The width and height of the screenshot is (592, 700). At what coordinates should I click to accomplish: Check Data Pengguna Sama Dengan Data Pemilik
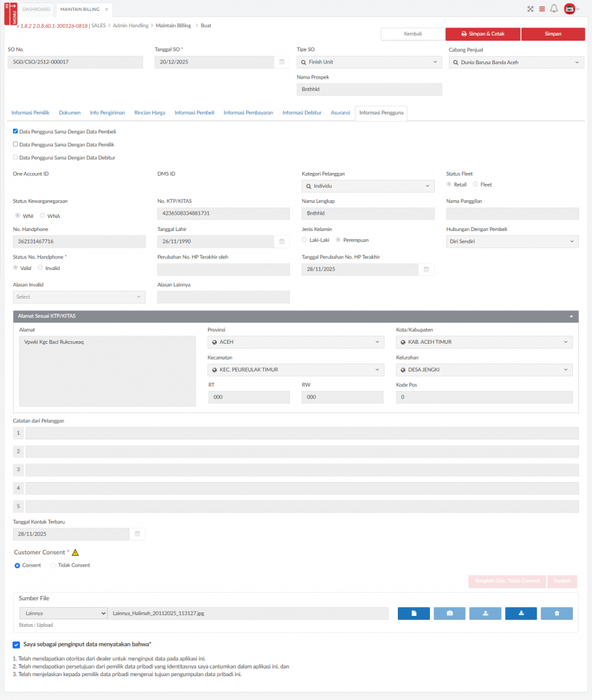[16, 145]
